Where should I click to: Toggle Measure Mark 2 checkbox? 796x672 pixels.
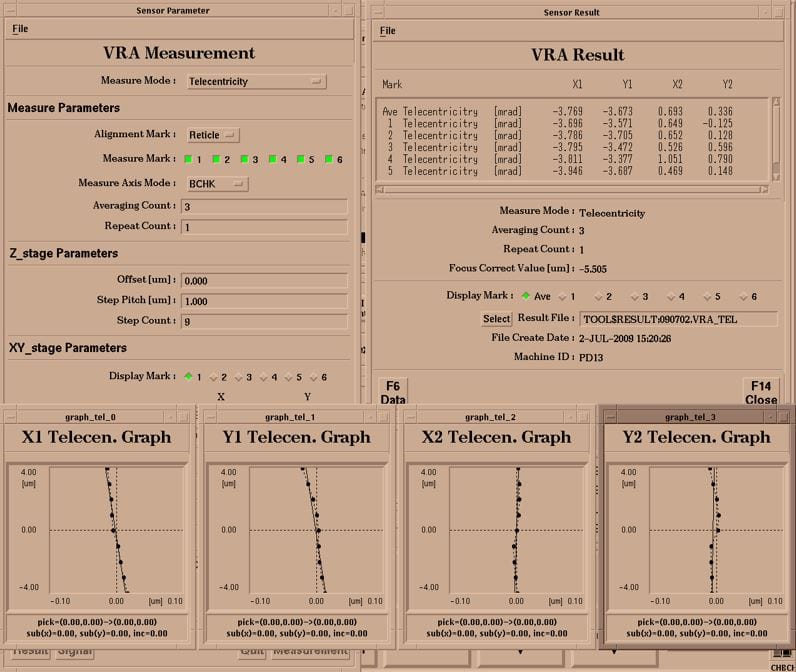point(216,159)
